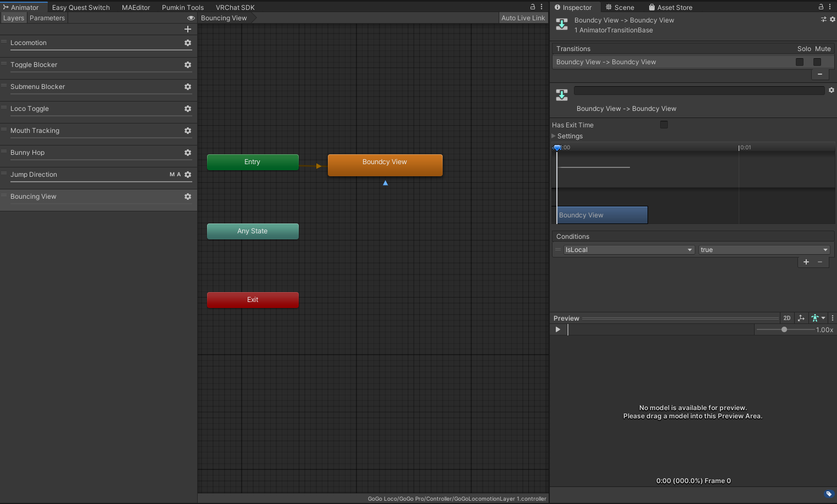Open Inspector header preset sliders icon
The width and height of the screenshot is (837, 504).
coord(823,19)
